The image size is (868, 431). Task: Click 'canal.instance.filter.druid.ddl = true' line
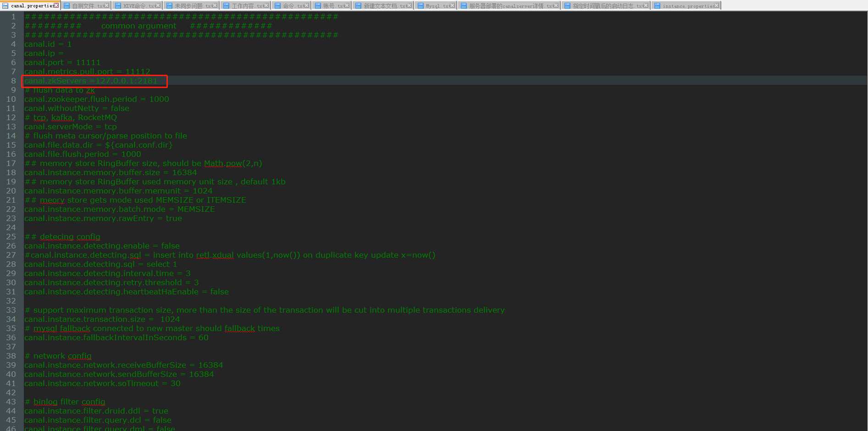[96, 411]
